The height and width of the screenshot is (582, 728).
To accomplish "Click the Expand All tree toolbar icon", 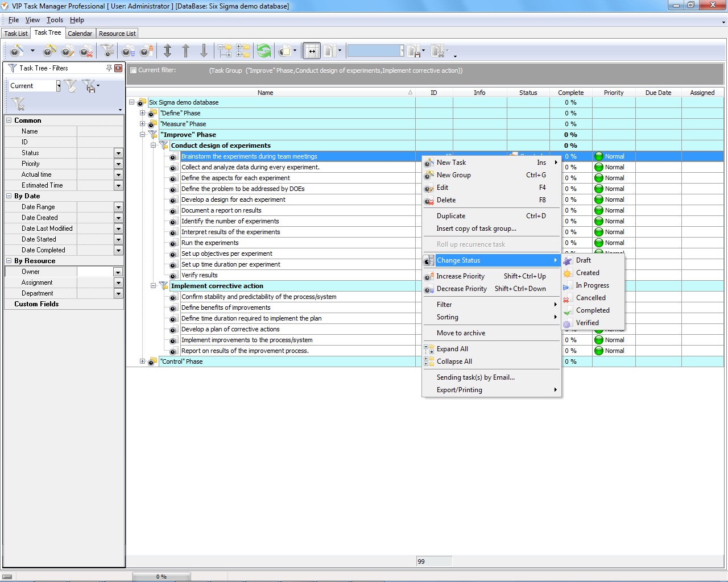I will tap(225, 51).
